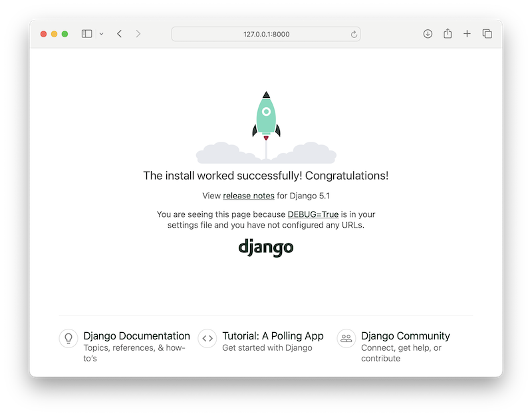Open the Django Documentation heading link
This screenshot has height=416, width=532.
pyautogui.click(x=136, y=336)
